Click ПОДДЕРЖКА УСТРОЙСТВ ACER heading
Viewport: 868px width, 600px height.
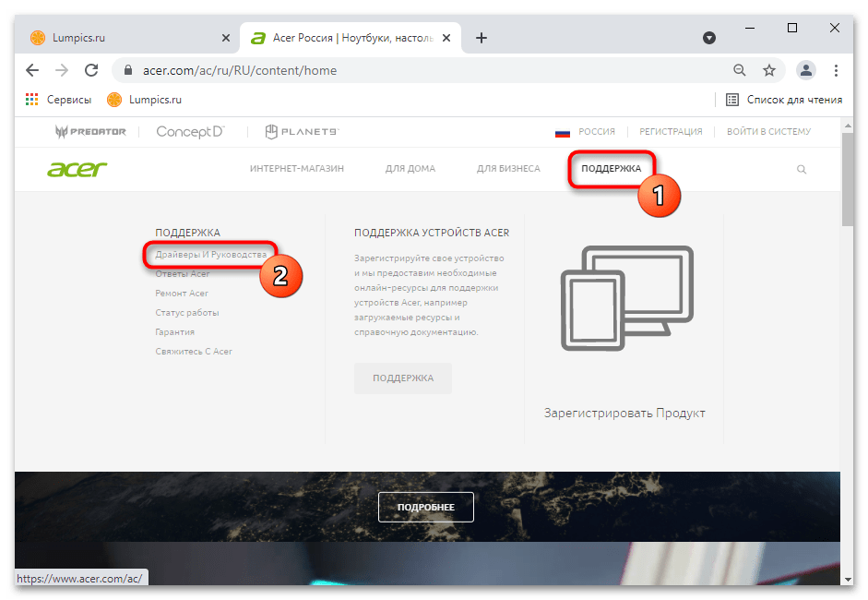432,233
